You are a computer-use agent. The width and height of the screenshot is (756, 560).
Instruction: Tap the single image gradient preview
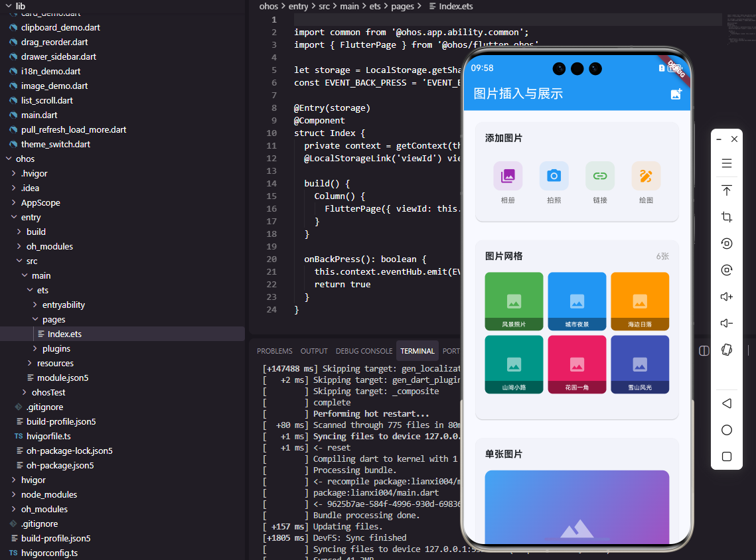coord(577,507)
